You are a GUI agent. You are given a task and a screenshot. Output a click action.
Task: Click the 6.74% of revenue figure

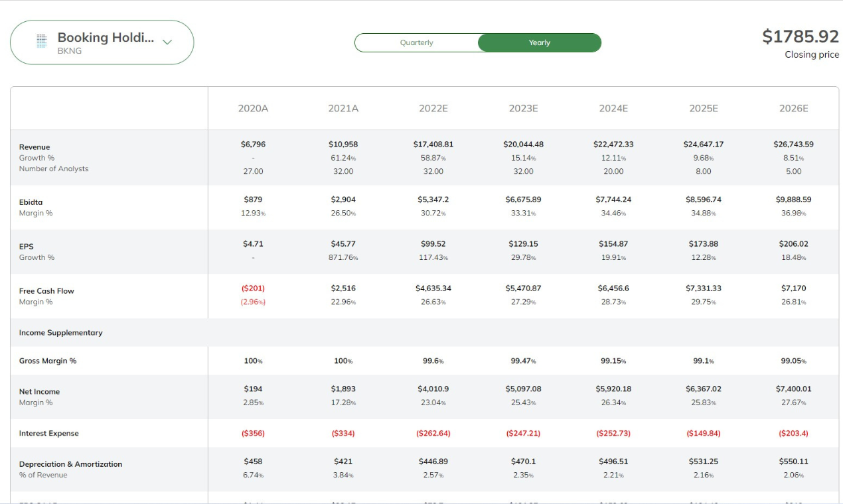[253, 475]
